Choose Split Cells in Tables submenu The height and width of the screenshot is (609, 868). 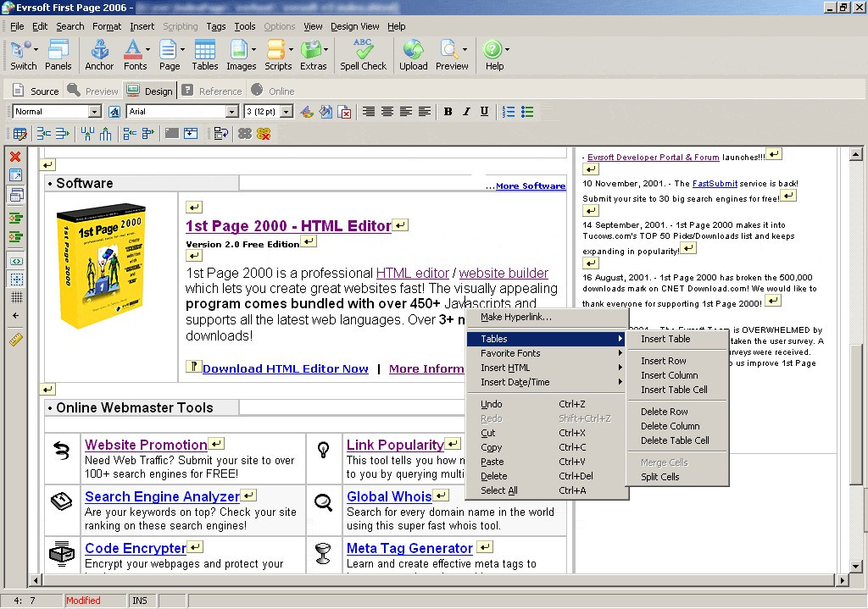[x=677, y=478]
